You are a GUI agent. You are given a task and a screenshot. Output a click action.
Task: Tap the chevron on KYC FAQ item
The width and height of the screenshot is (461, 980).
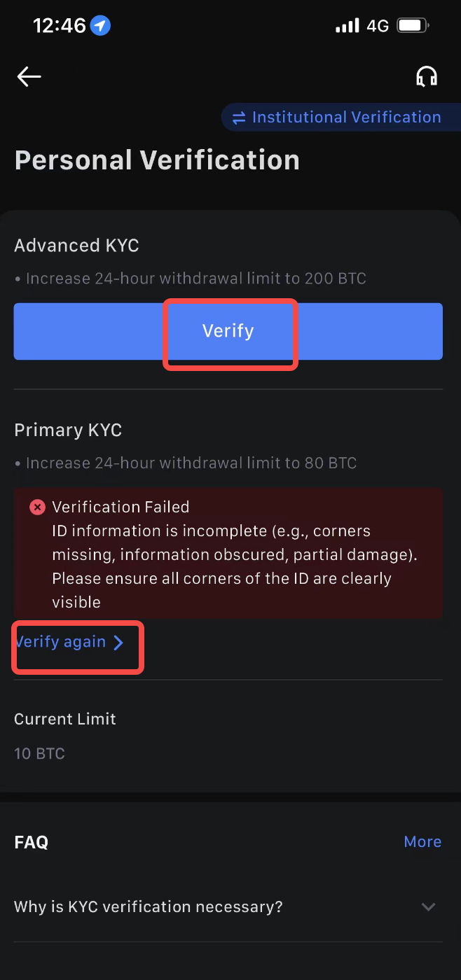tap(428, 907)
